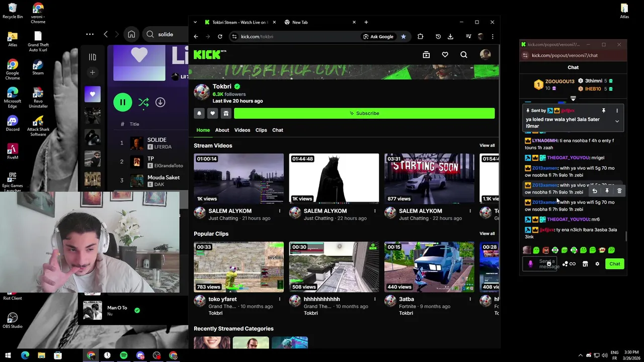Select the Videos tab on Tokbri channel

[x=242, y=130]
